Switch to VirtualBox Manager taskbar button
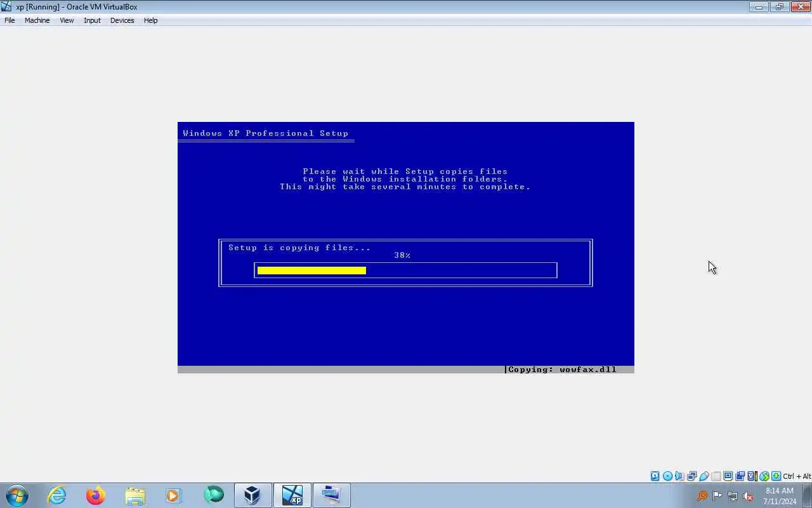This screenshot has height=508, width=812. pyautogui.click(x=253, y=495)
